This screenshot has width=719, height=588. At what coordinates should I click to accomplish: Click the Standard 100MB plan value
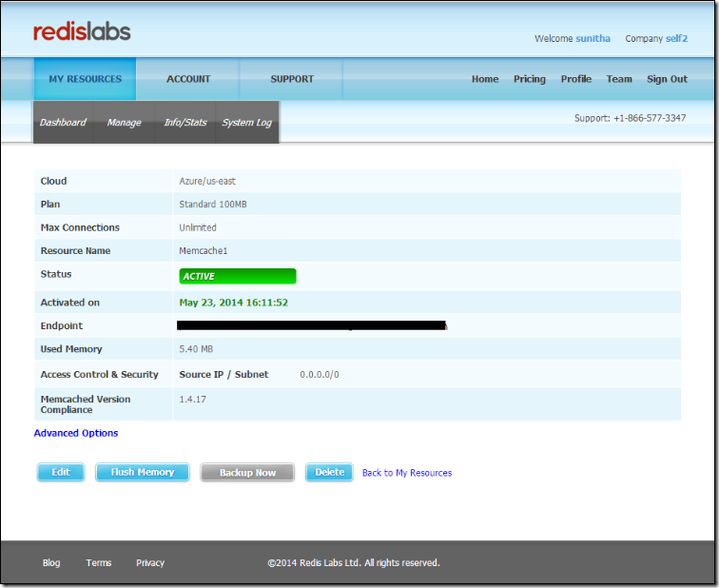pos(213,205)
